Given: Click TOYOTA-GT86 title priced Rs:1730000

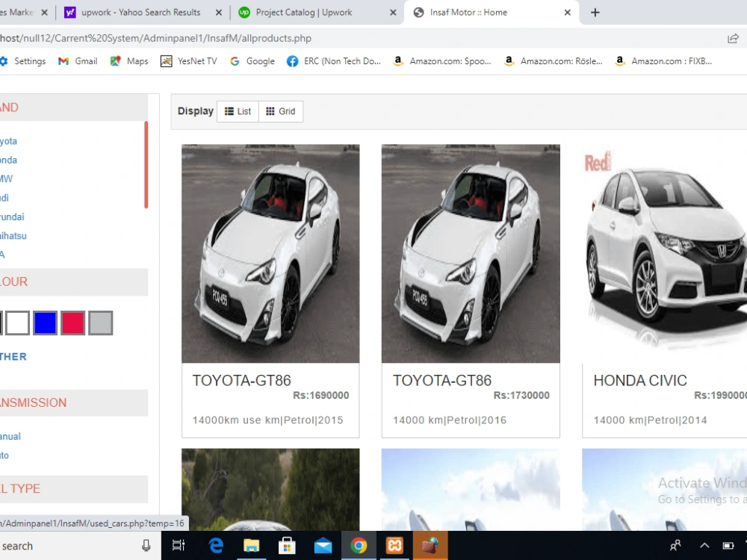Looking at the screenshot, I should click(x=442, y=381).
